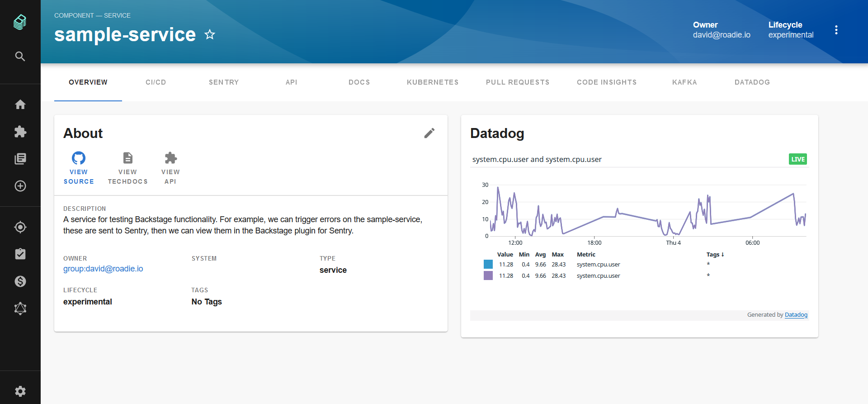Click the header owner david@roadie.io text
Viewport: 868px width, 404px height.
(722, 35)
